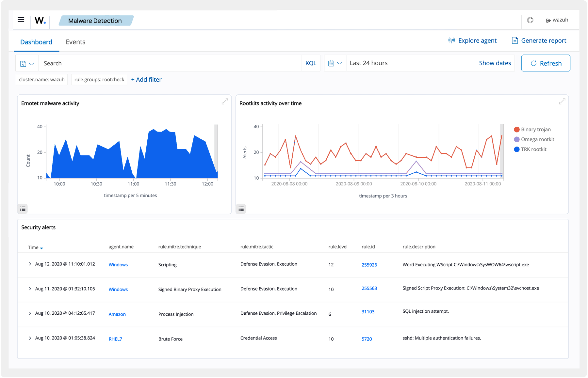The image size is (588, 378).
Task: Toggle the TRK rootkit legend series
Action: pyautogui.click(x=533, y=149)
